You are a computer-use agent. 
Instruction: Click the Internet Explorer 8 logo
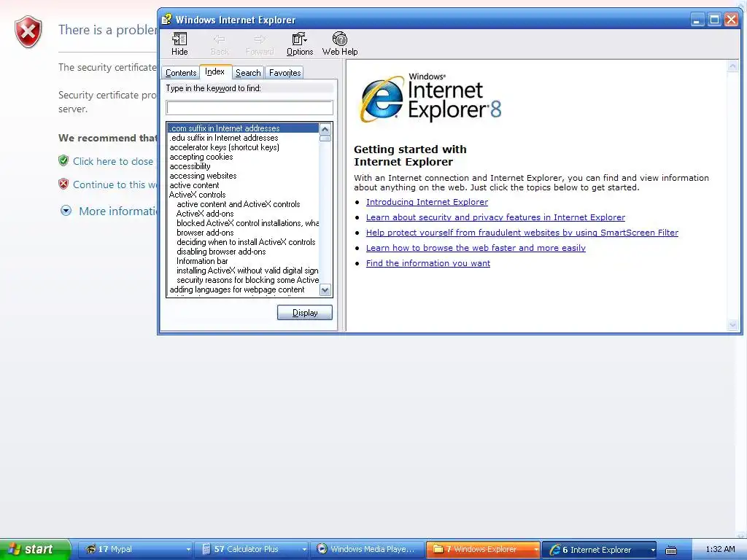431,98
